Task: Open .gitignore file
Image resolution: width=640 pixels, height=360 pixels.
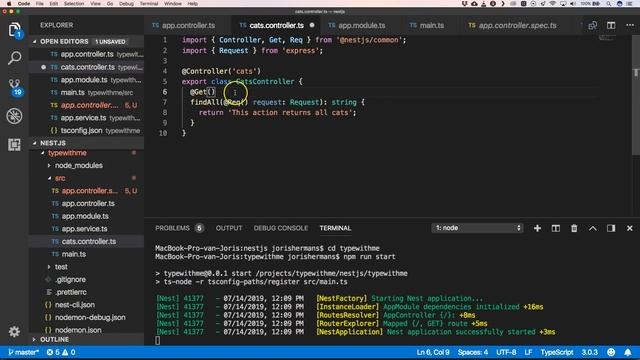Action: pyautogui.click(x=71, y=280)
